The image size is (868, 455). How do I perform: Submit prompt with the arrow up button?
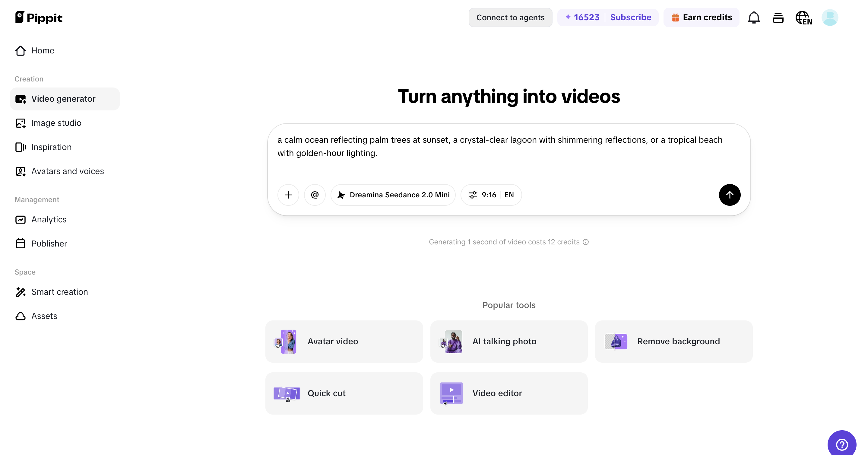coord(730,195)
